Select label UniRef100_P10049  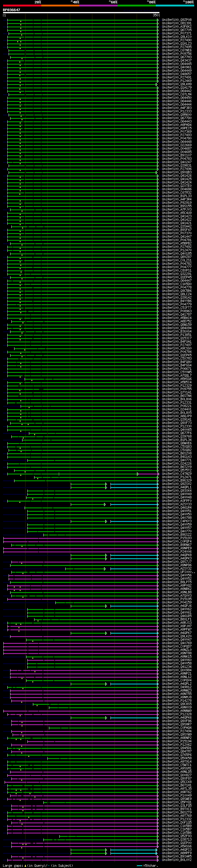[x=177, y=796]
